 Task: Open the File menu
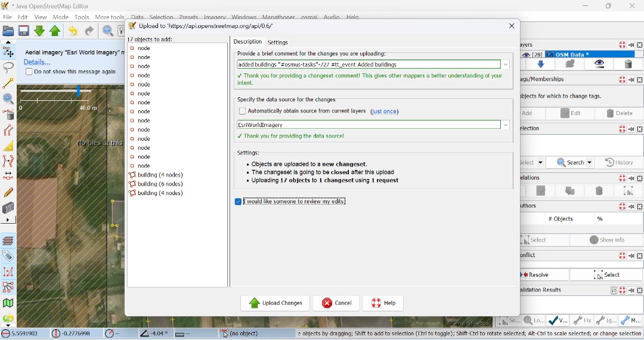7,17
